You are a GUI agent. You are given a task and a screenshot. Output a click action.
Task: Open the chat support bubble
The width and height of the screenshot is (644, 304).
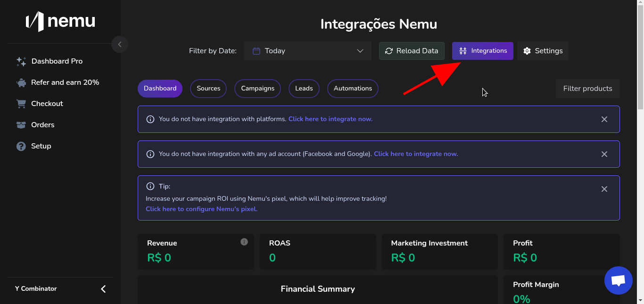(618, 280)
